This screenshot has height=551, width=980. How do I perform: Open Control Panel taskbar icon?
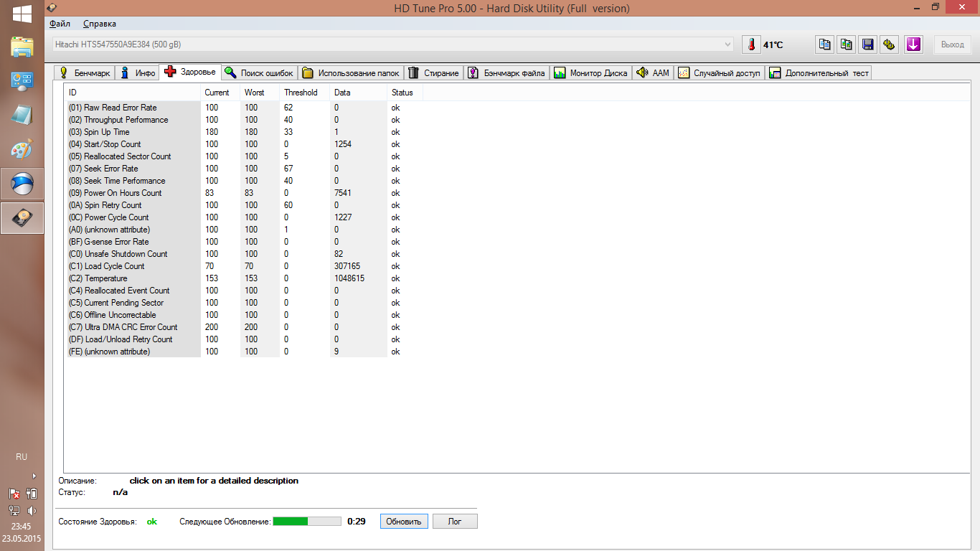pos(22,80)
